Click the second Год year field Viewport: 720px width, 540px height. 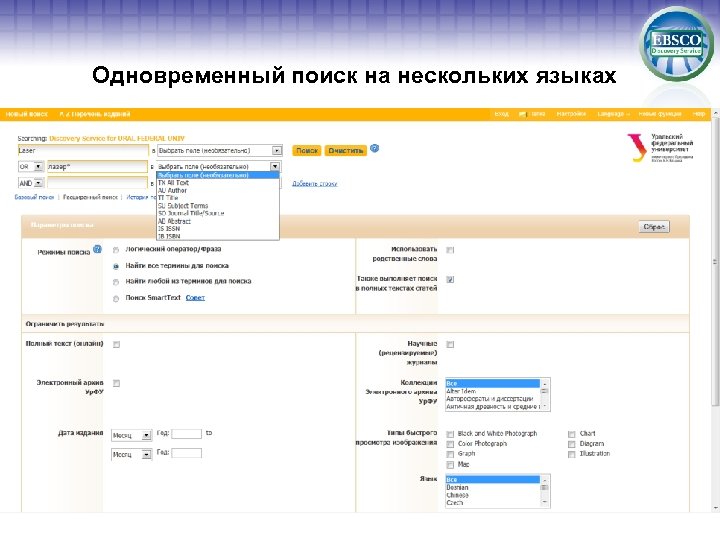coord(186,453)
